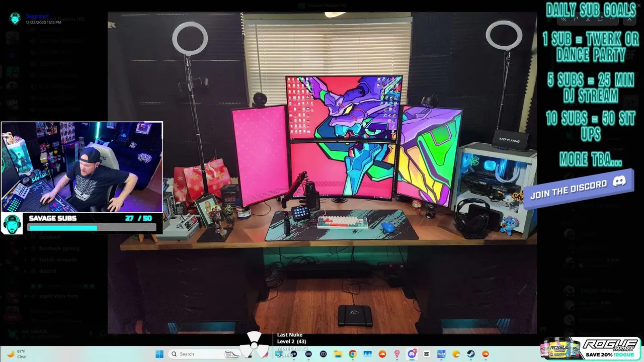The image size is (644, 362).
Task: Close the image preview with the X
Action: 629,19
